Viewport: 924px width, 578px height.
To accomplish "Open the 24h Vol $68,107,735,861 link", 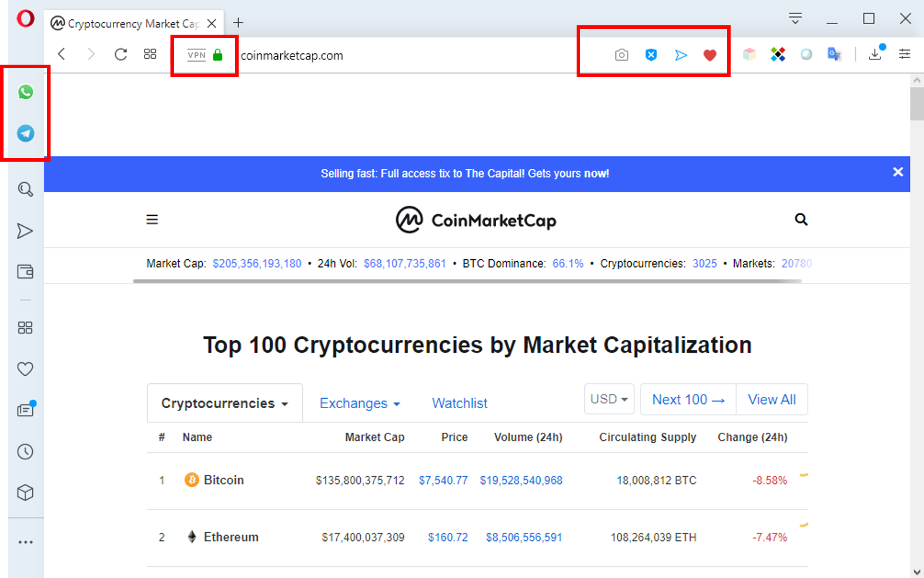I will pyautogui.click(x=405, y=263).
